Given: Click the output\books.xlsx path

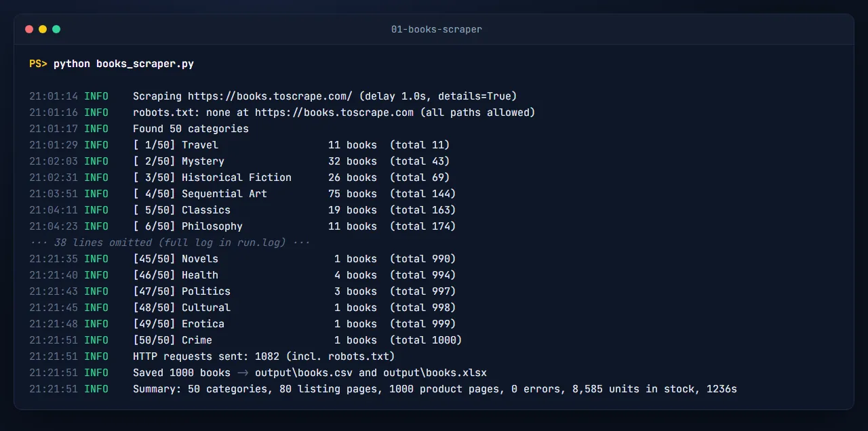Looking at the screenshot, I should click(x=435, y=373).
